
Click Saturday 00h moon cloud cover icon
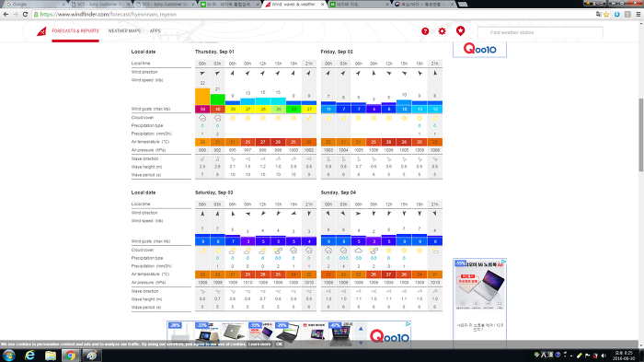(x=202, y=251)
